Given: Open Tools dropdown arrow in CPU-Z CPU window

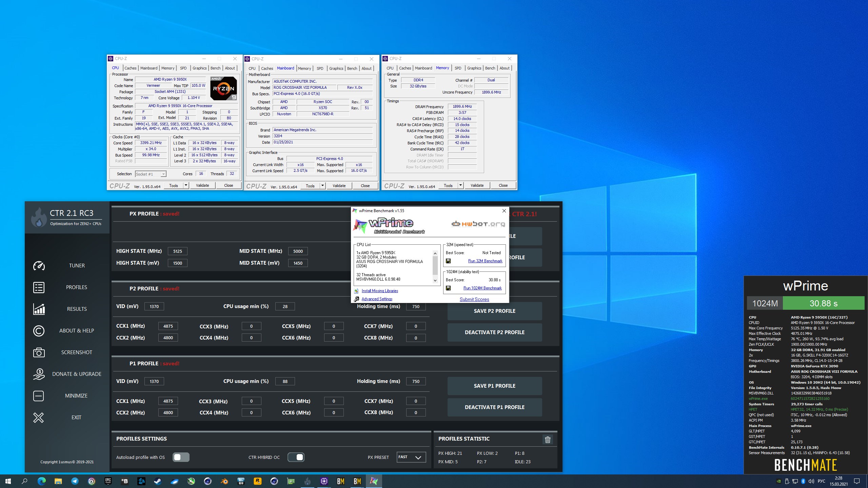Looking at the screenshot, I should [186, 185].
